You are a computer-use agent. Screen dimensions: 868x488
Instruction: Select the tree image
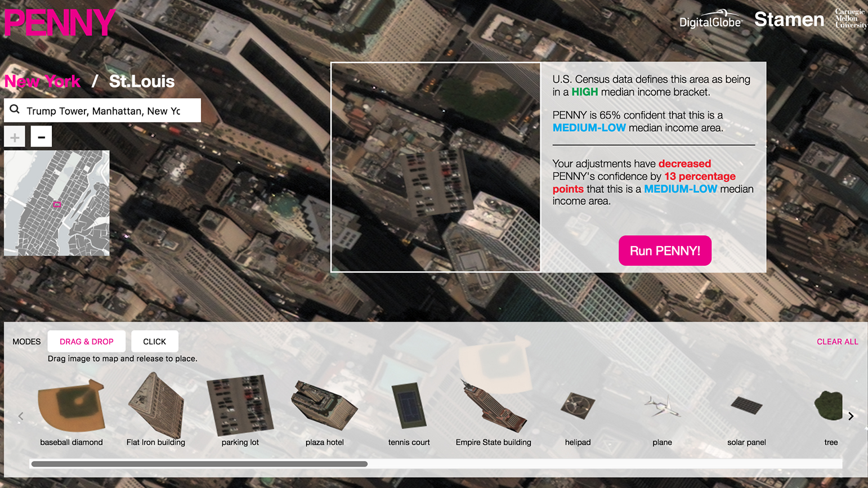click(x=829, y=405)
